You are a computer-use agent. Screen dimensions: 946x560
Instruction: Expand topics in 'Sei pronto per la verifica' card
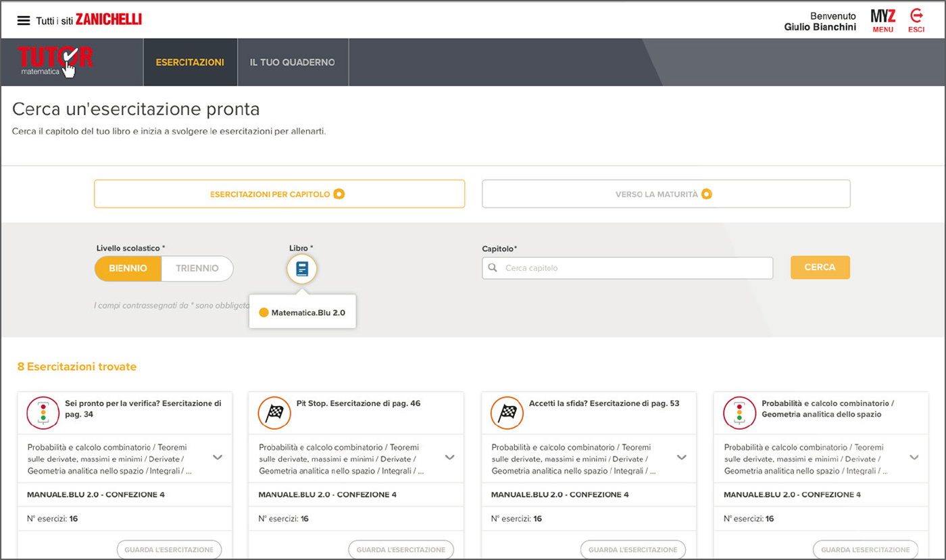coord(218,457)
